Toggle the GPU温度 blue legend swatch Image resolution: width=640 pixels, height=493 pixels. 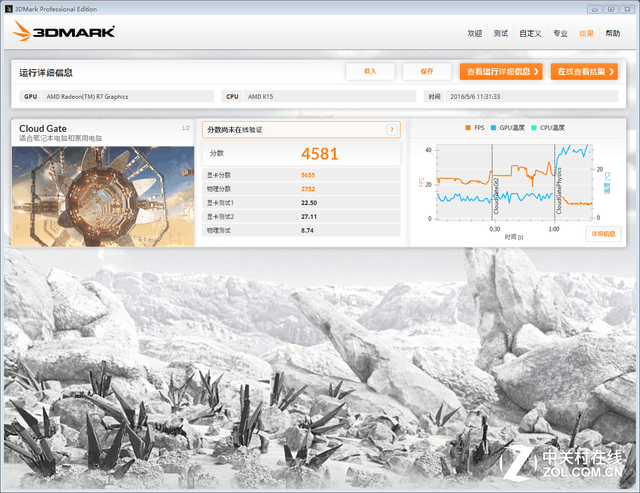click(493, 128)
